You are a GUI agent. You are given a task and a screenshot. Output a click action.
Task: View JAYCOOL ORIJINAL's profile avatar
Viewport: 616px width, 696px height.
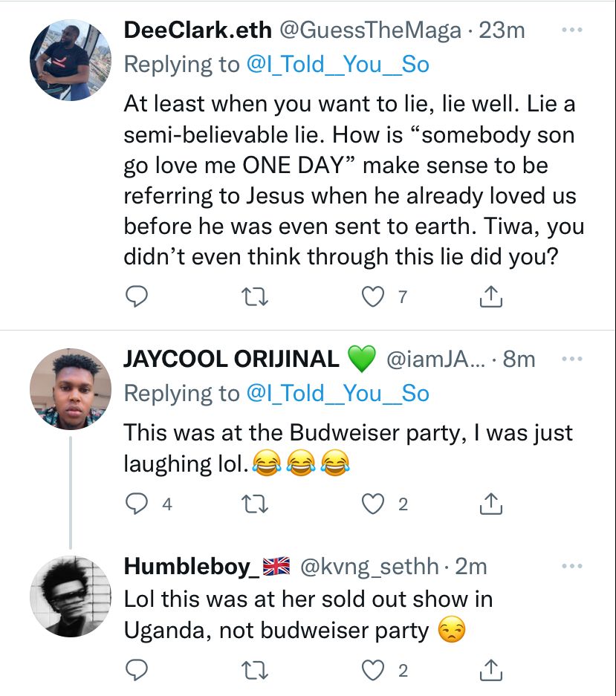pyautogui.click(x=70, y=388)
